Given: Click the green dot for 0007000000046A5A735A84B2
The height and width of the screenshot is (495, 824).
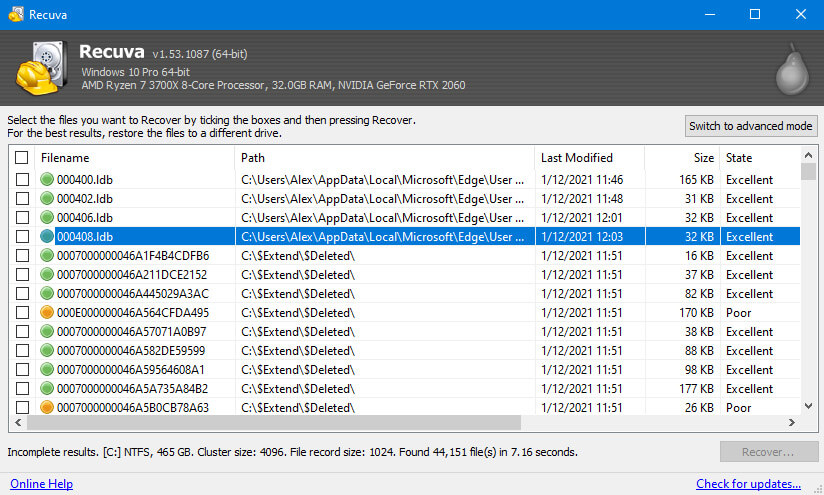Looking at the screenshot, I should tap(47, 388).
